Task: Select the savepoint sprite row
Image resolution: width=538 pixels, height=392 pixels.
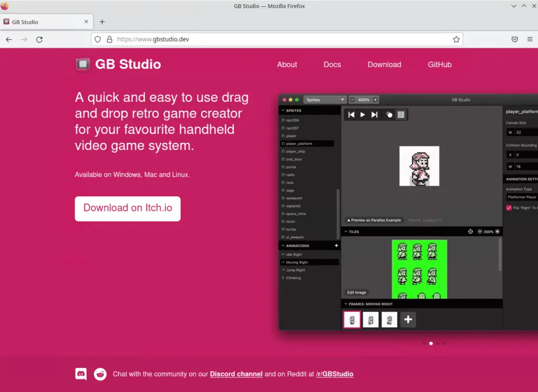Action: point(307,198)
